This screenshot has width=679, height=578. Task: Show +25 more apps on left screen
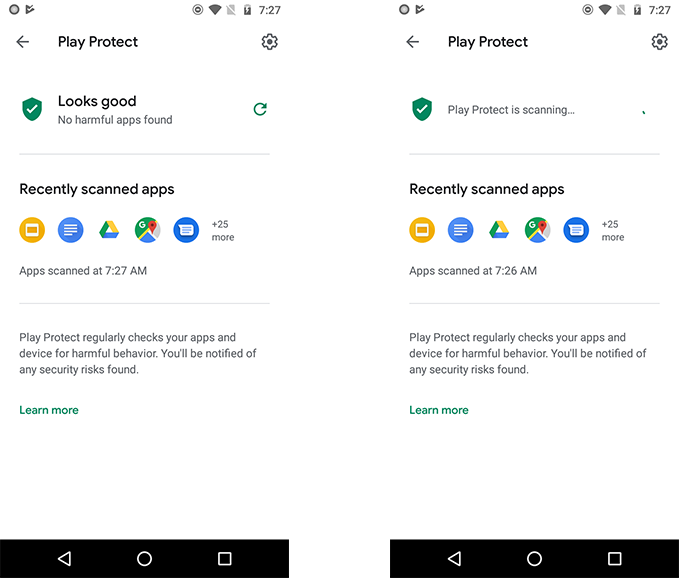coord(223,230)
